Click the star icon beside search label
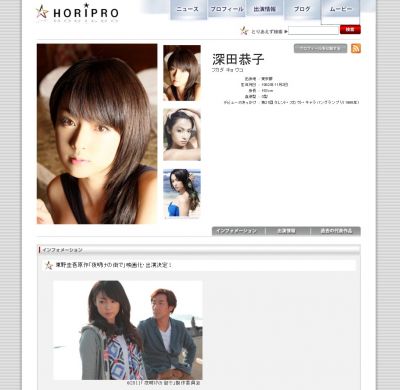 pyautogui.click(x=244, y=31)
